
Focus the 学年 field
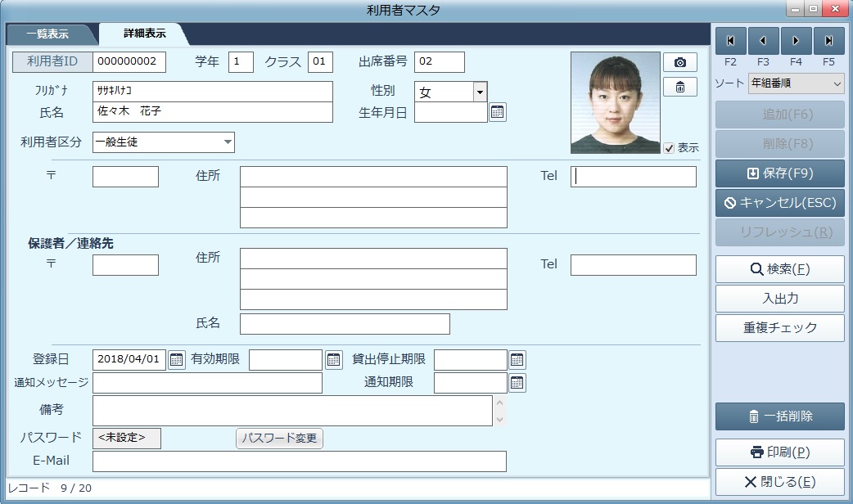241,62
